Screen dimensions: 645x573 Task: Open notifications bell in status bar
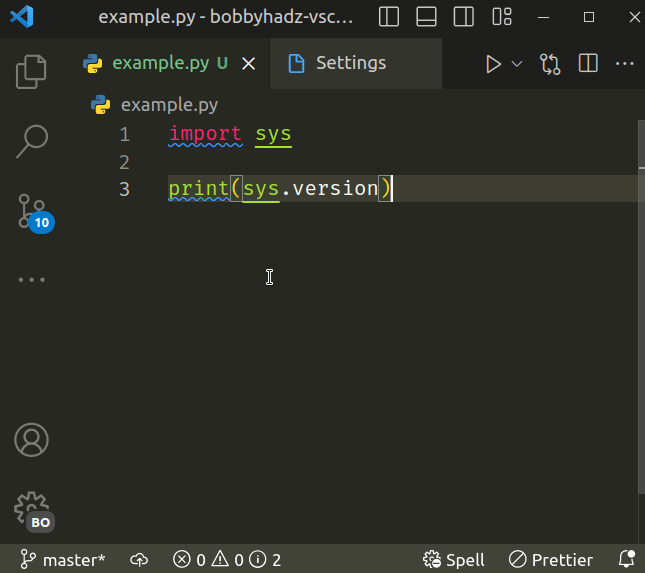[x=627, y=559]
